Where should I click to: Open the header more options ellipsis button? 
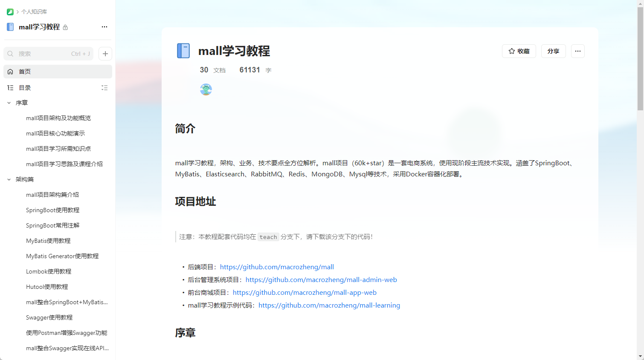click(577, 51)
